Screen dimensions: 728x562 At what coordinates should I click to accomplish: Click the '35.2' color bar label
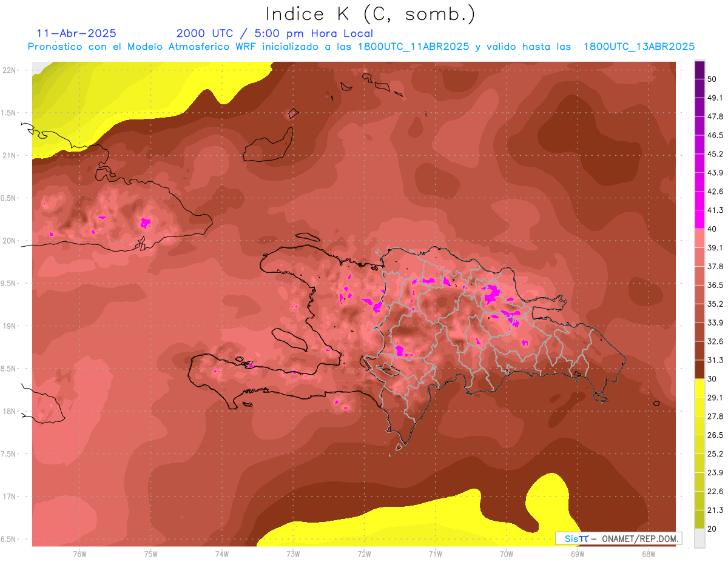[x=715, y=304]
